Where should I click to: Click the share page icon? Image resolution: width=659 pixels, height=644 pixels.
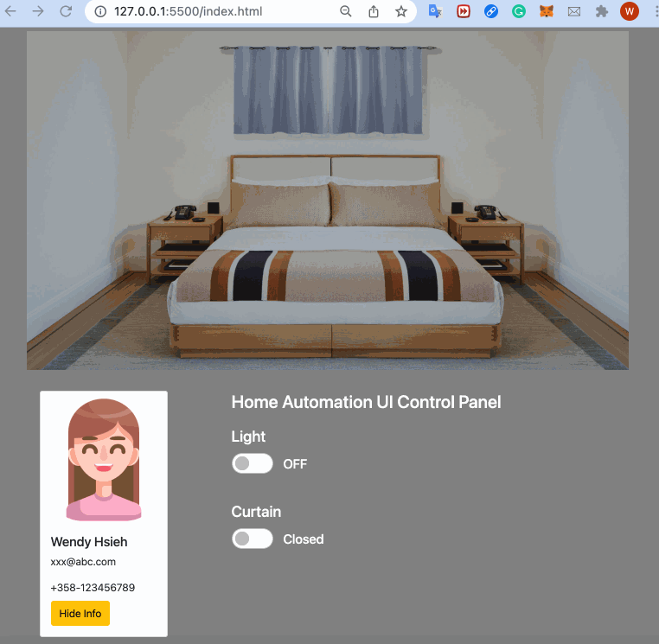point(374,11)
